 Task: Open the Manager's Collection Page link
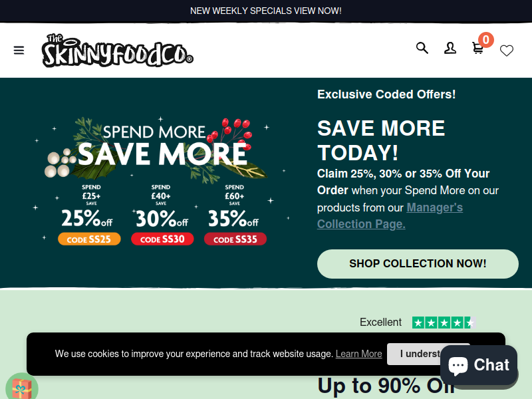(390, 215)
